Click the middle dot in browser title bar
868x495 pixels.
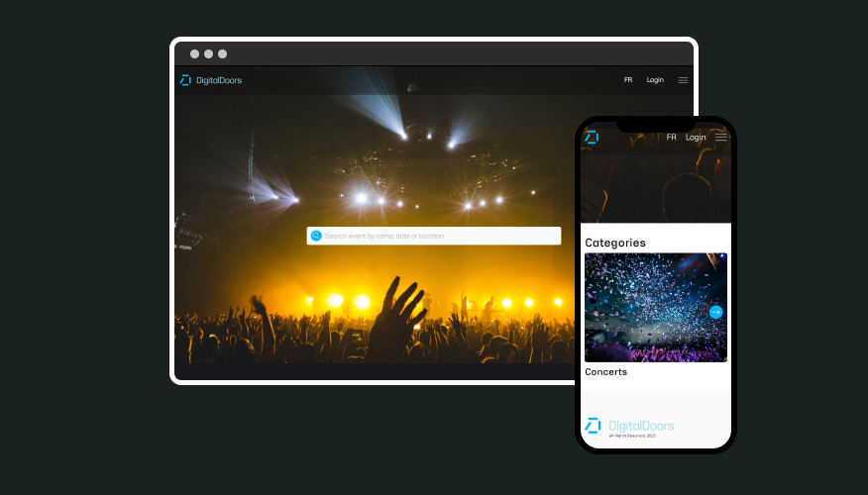click(x=209, y=54)
